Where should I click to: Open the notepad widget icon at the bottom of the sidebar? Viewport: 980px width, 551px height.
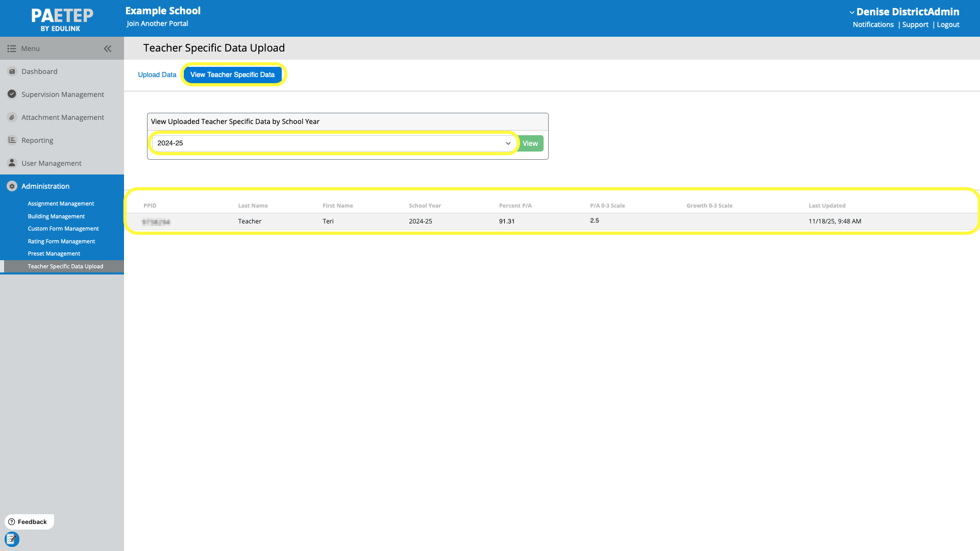tap(12, 539)
